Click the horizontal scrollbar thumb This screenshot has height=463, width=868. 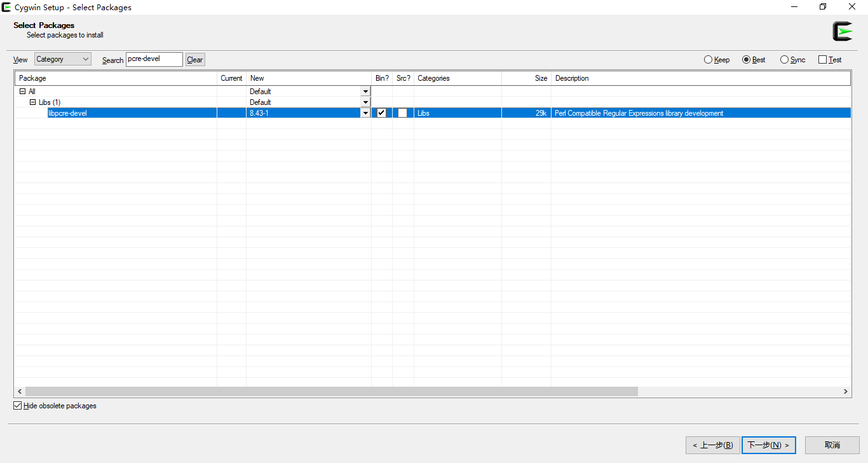[331, 392]
